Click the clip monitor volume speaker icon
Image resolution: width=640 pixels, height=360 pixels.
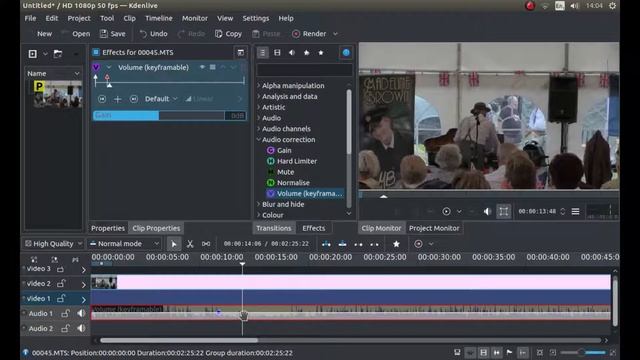487,211
